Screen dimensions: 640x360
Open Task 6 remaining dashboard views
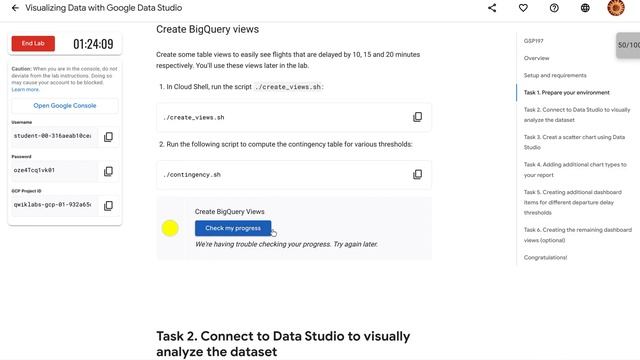(578, 235)
